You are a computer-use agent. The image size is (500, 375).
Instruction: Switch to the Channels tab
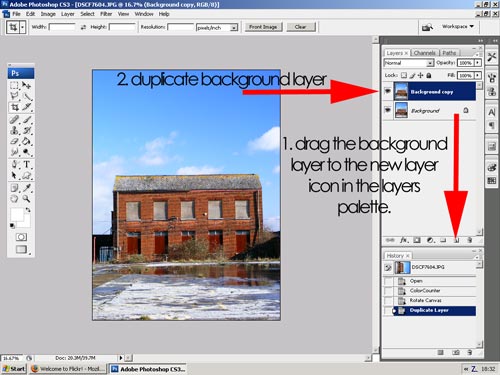[x=424, y=53]
